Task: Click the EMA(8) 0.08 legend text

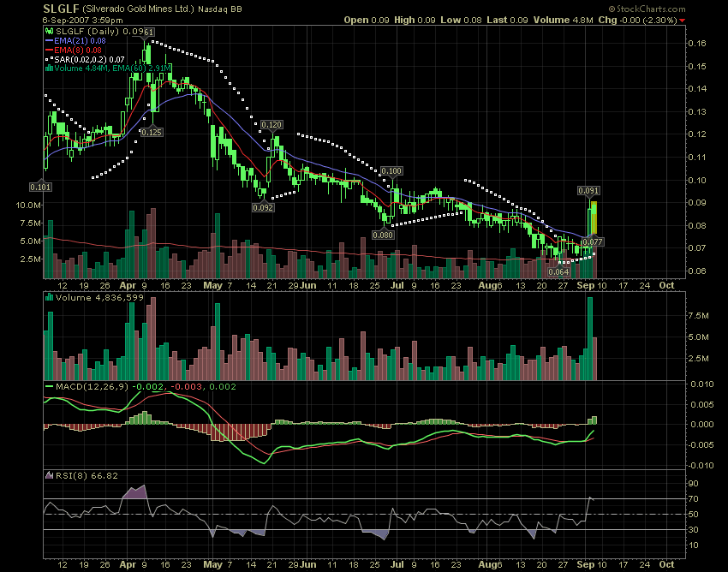Action: [78, 51]
